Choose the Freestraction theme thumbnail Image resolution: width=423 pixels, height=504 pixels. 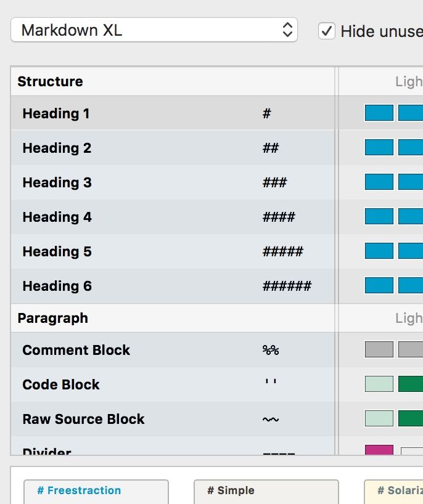96,492
